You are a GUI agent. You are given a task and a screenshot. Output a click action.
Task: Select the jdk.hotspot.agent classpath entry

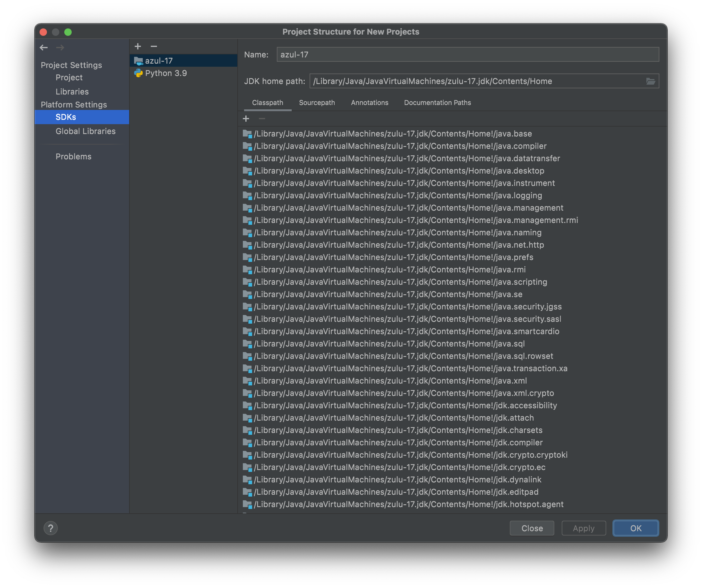point(452,505)
